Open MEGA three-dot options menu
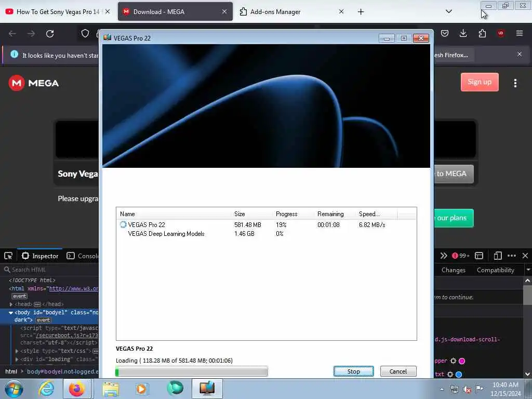 [515, 83]
